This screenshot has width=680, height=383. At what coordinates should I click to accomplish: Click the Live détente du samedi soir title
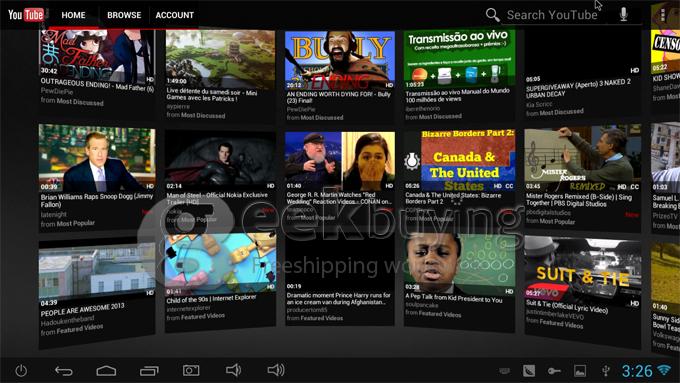212,95
